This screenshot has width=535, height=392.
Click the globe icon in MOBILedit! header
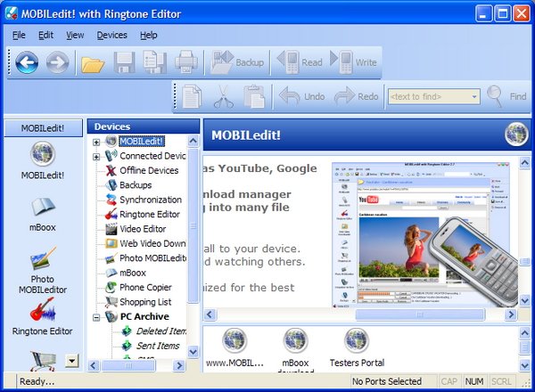(516, 135)
